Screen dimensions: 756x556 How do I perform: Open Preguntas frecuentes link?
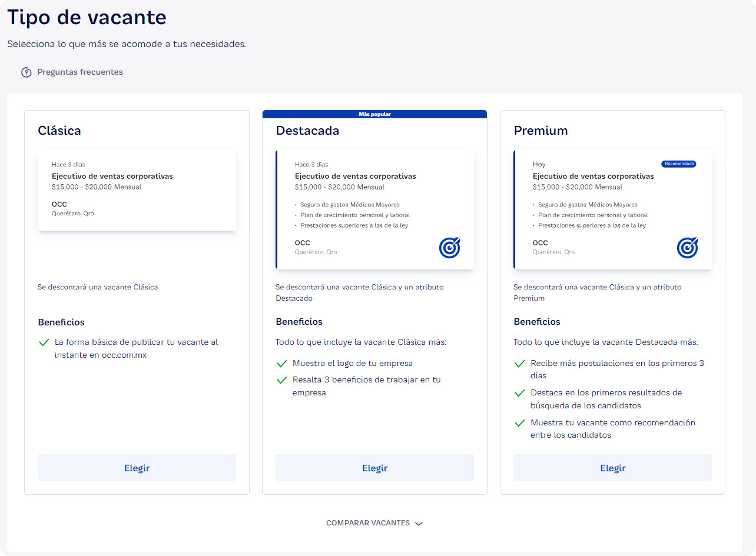80,72
